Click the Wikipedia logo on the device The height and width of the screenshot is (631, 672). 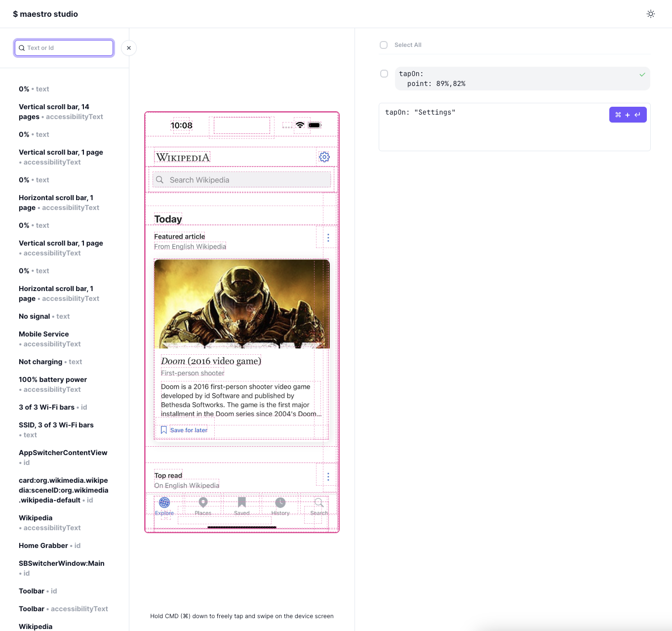[183, 157]
